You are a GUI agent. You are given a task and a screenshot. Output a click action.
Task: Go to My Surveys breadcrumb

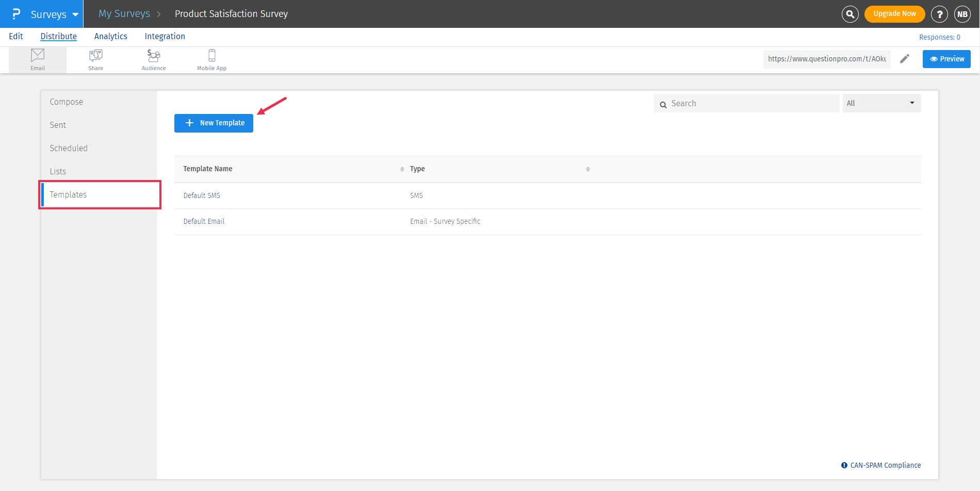tap(124, 14)
